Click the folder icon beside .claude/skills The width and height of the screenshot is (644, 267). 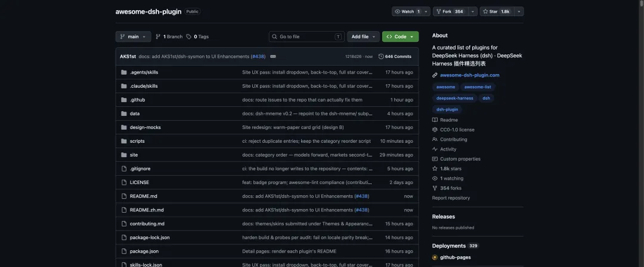(x=124, y=86)
